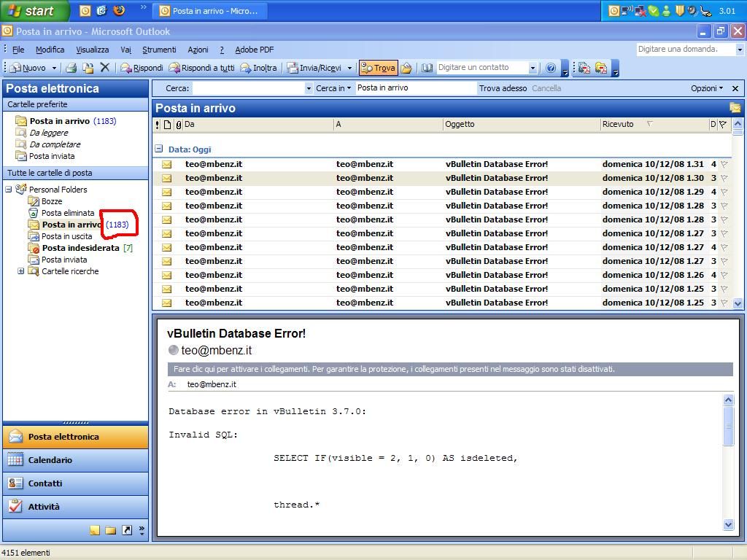Click the Print icon in toolbar
747x560 pixels.
pyautogui.click(x=71, y=68)
